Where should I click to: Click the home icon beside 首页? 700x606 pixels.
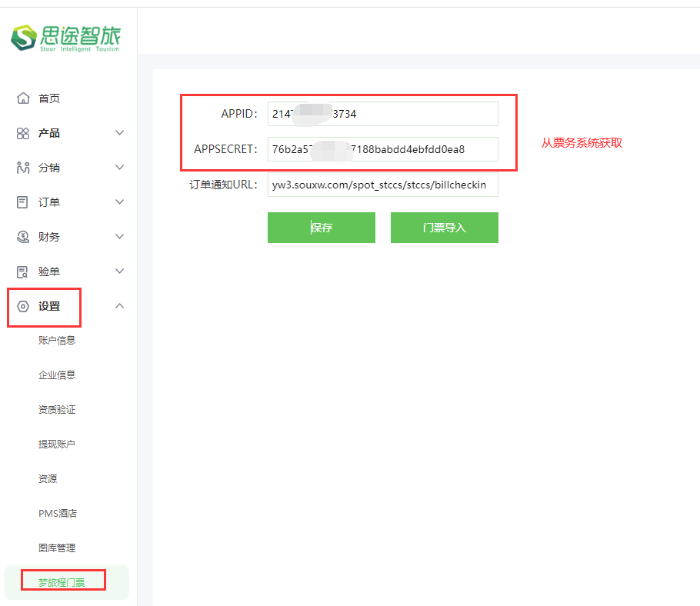(23, 98)
